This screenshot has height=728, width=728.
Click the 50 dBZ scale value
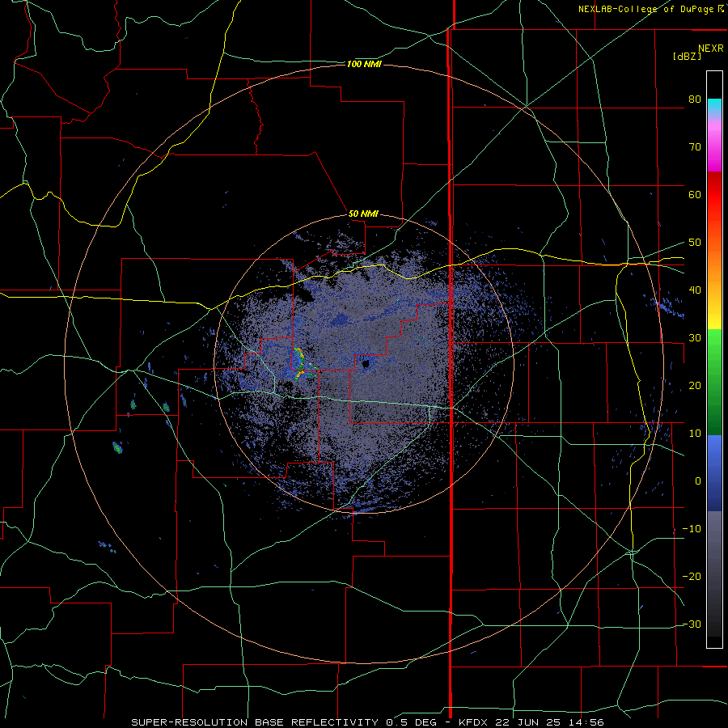(x=695, y=243)
